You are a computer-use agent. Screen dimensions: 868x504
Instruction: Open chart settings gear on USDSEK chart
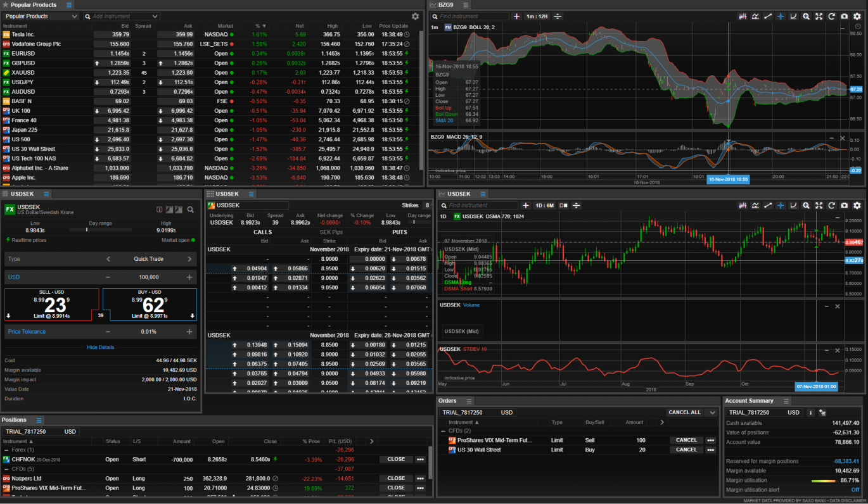tap(857, 206)
